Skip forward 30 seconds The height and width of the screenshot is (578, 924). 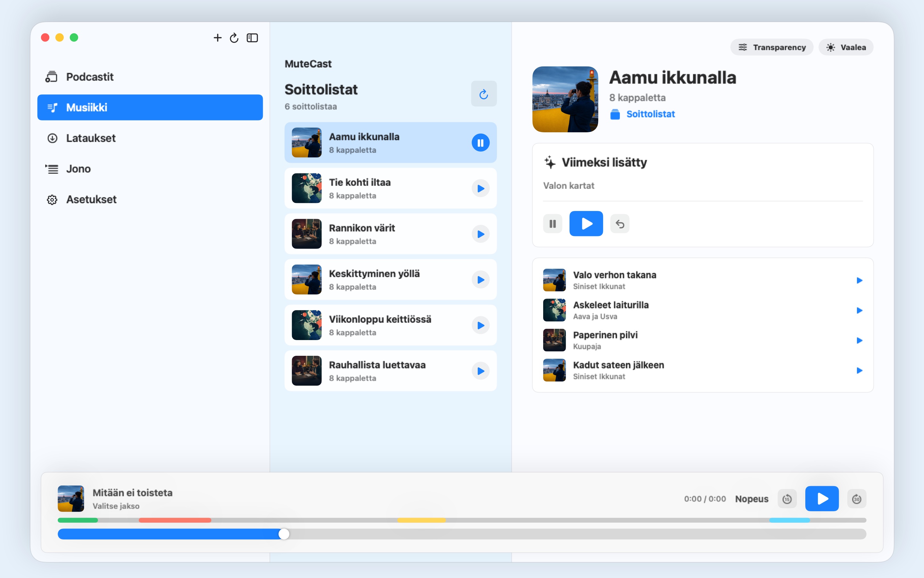coord(856,499)
